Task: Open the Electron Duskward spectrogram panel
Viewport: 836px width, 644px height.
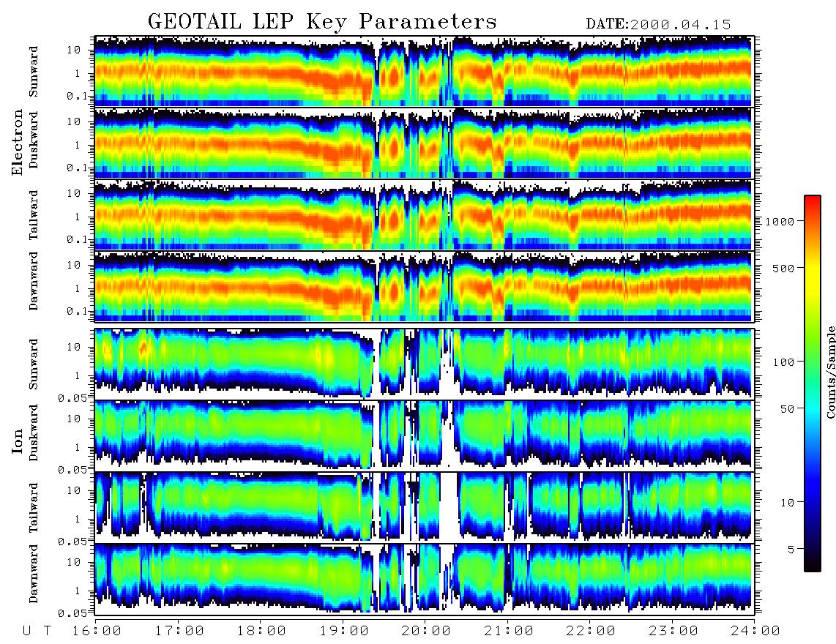Action: 423,143
